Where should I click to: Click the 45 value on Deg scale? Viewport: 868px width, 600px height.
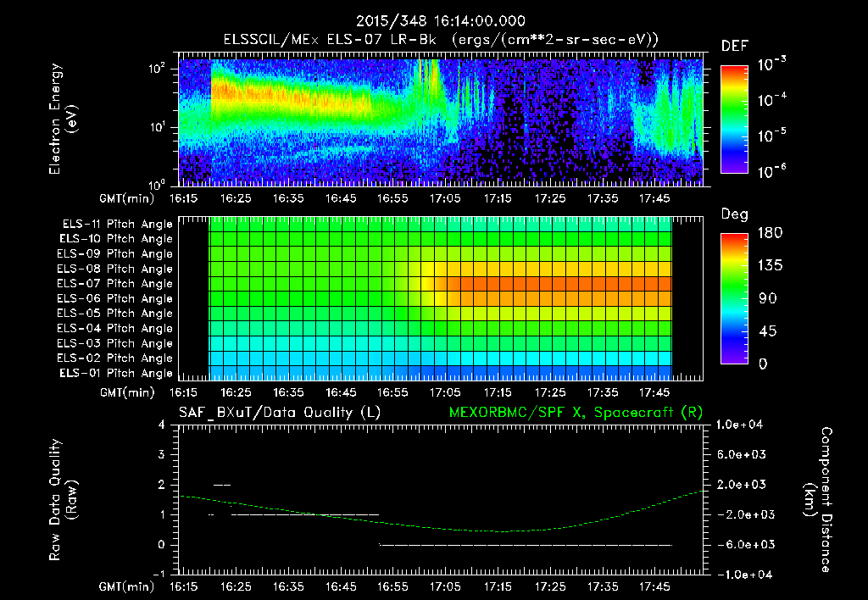(767, 331)
